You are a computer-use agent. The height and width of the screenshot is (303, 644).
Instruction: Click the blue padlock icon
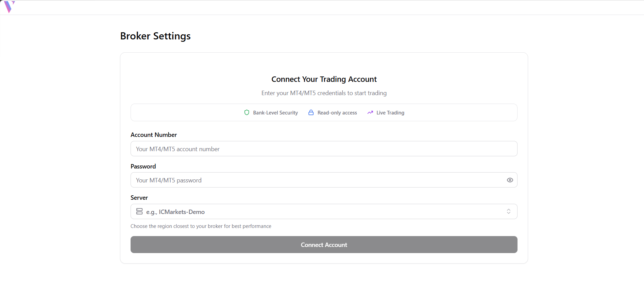pyautogui.click(x=311, y=112)
